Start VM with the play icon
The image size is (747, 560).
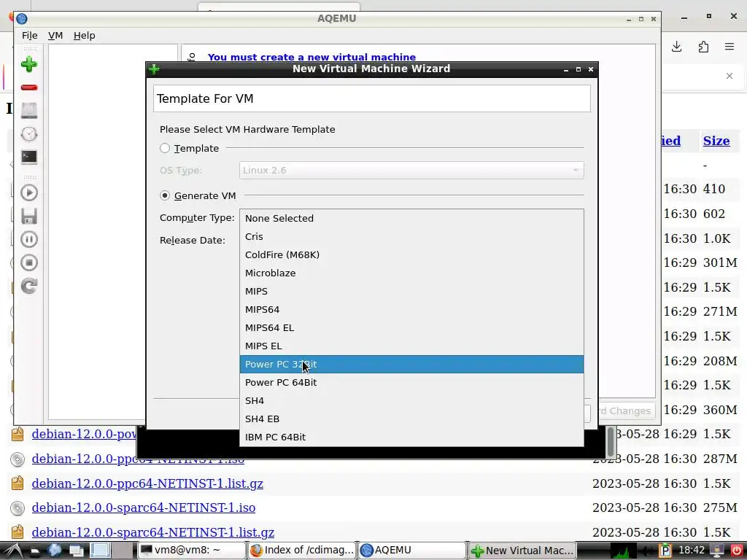pyautogui.click(x=29, y=192)
